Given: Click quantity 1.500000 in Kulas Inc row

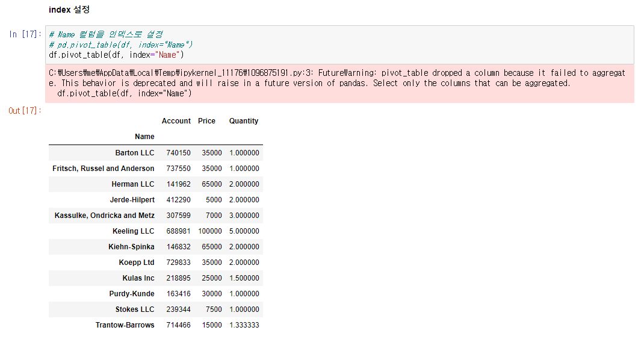Looking at the screenshot, I should [244, 278].
